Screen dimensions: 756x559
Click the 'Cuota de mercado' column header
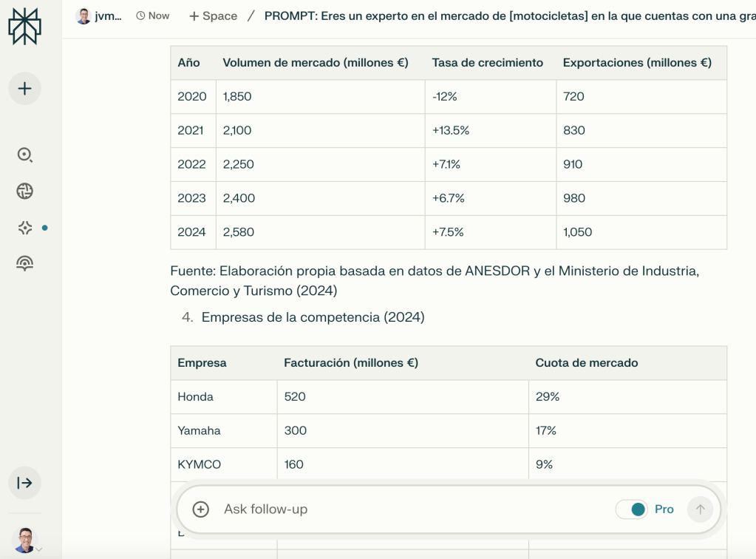pyautogui.click(x=586, y=363)
